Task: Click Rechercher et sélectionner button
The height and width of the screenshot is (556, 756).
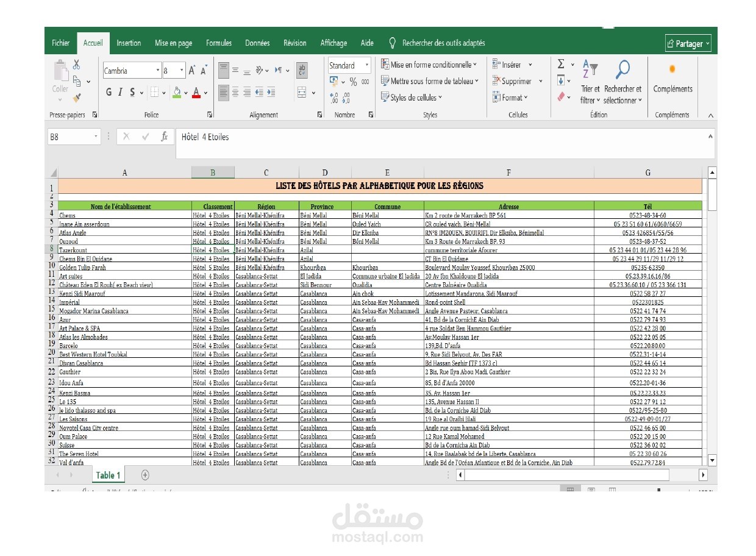Action: point(622,82)
